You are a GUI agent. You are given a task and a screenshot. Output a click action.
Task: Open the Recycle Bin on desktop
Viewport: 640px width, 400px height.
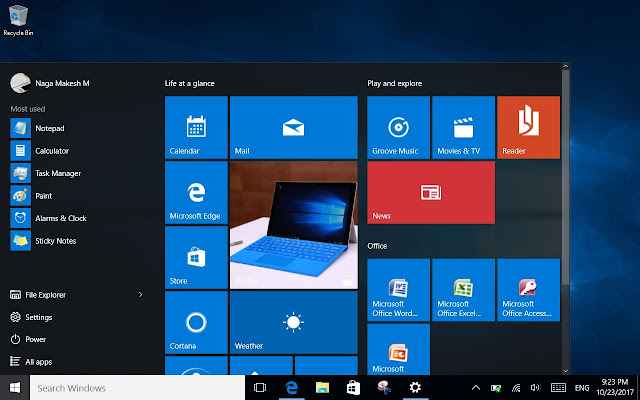tap(18, 20)
